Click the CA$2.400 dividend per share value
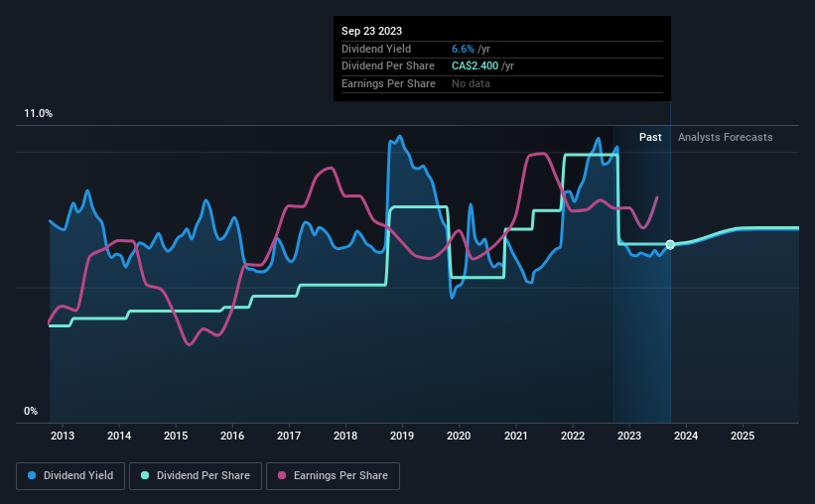This screenshot has height=504, width=815. point(475,66)
